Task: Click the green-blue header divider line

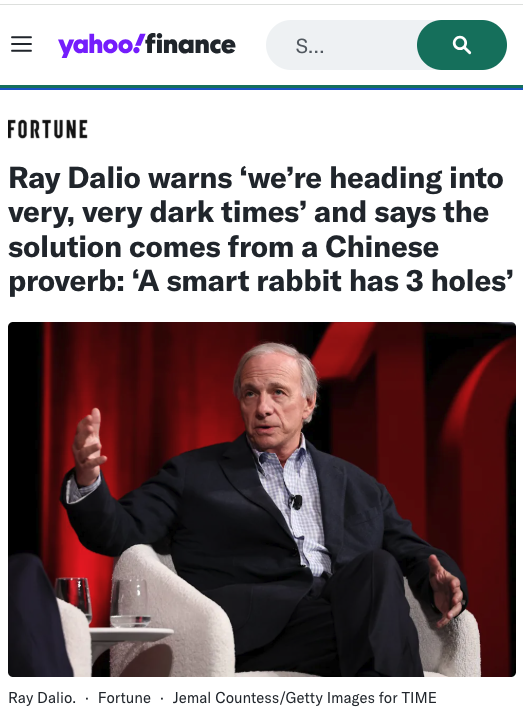Action: [261, 88]
